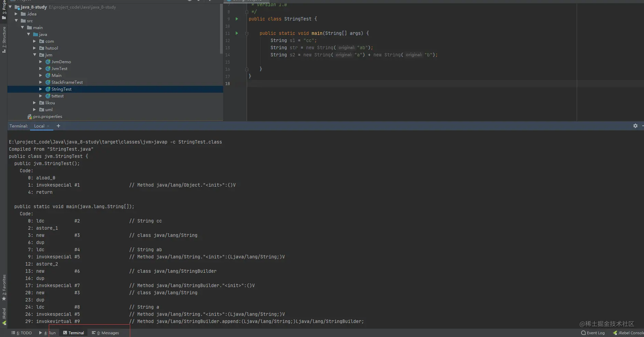Screen dimensions: 644x337
Task: Click the pro.properties file icon
Action: (x=30, y=117)
